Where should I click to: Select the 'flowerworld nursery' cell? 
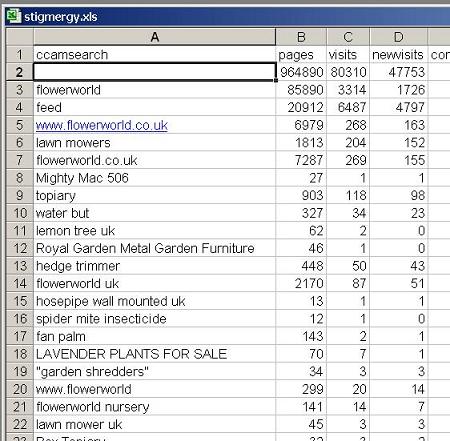coord(154,407)
